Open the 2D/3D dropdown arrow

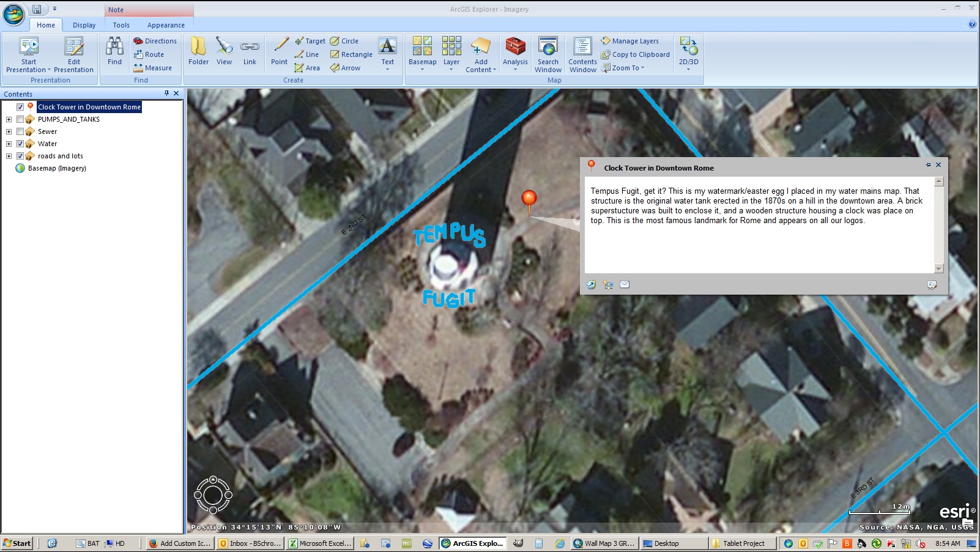689,68
